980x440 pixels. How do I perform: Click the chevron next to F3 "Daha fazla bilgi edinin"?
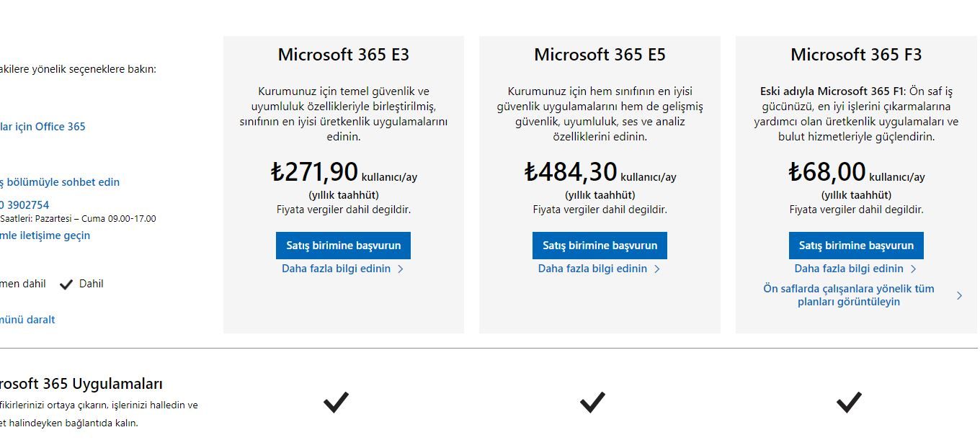click(914, 269)
